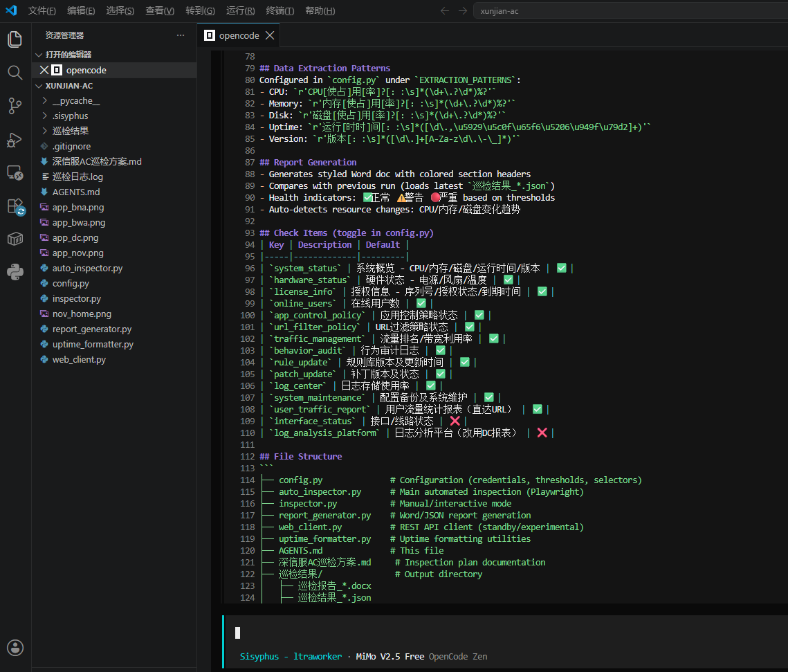Open the 帮助(H) menu
The height and width of the screenshot is (672, 788).
click(x=320, y=10)
